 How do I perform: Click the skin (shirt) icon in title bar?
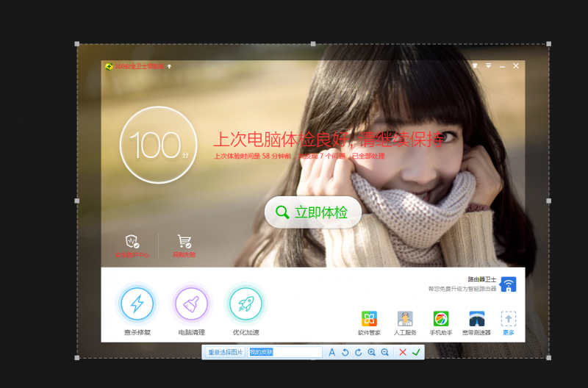coord(475,65)
